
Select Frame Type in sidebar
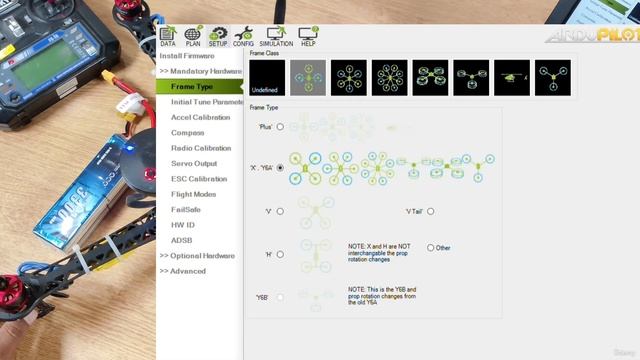(x=200, y=87)
